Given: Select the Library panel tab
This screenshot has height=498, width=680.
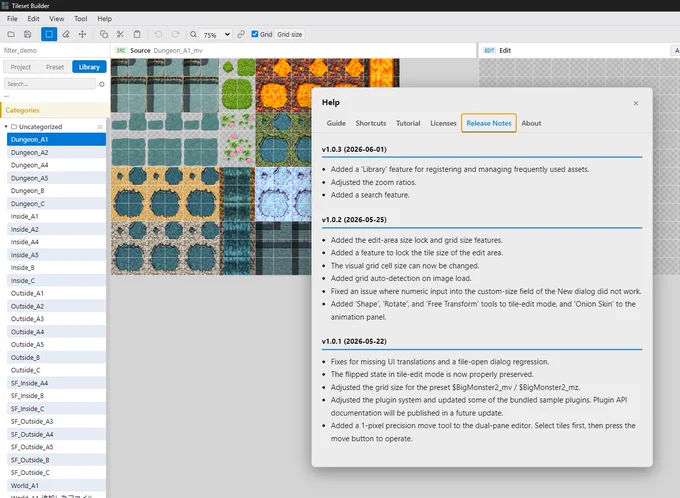Looking at the screenshot, I should click(89, 67).
